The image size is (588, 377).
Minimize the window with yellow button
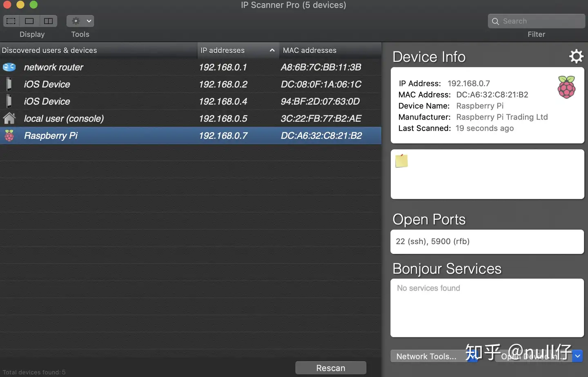20,4
